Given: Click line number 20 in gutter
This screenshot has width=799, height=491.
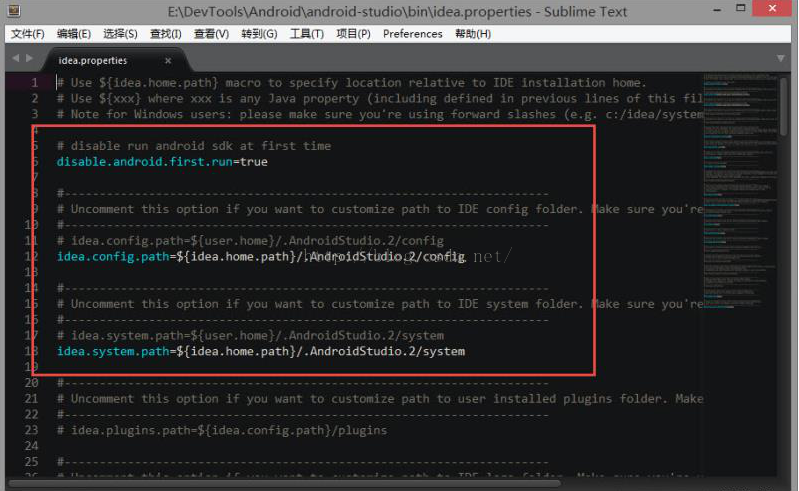Looking at the screenshot, I should pos(32,383).
